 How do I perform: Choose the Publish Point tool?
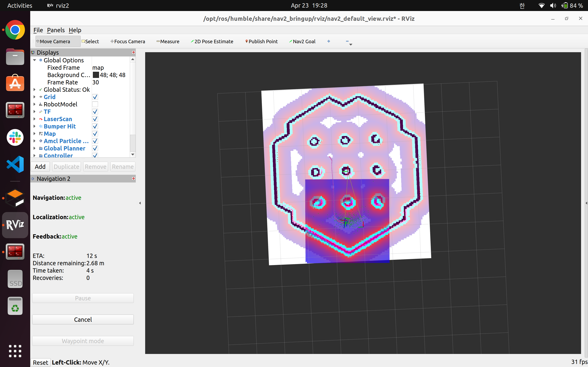pos(261,42)
